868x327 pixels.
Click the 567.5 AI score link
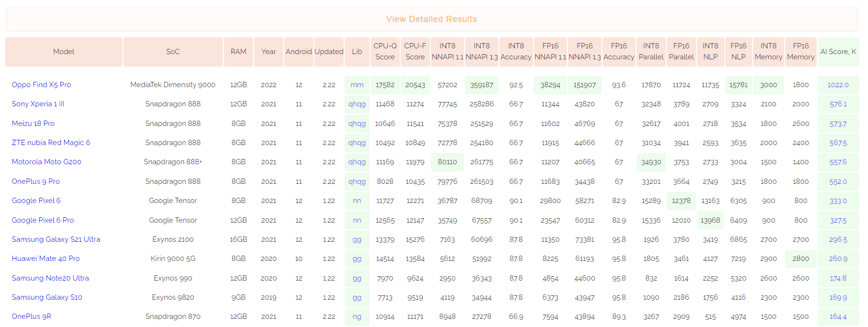838,143
